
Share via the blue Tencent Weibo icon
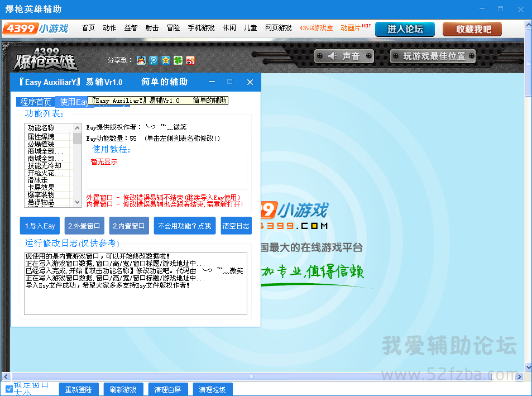(154, 60)
